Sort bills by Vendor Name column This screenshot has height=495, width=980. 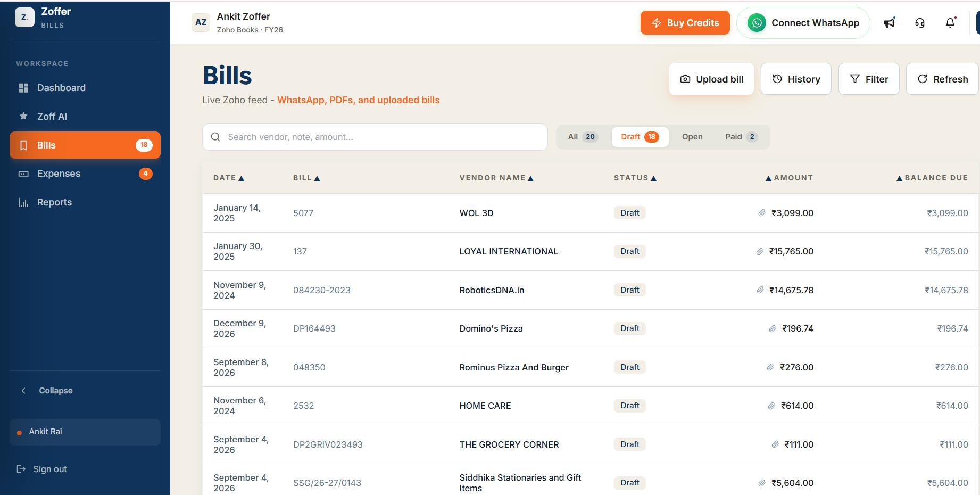[496, 178]
